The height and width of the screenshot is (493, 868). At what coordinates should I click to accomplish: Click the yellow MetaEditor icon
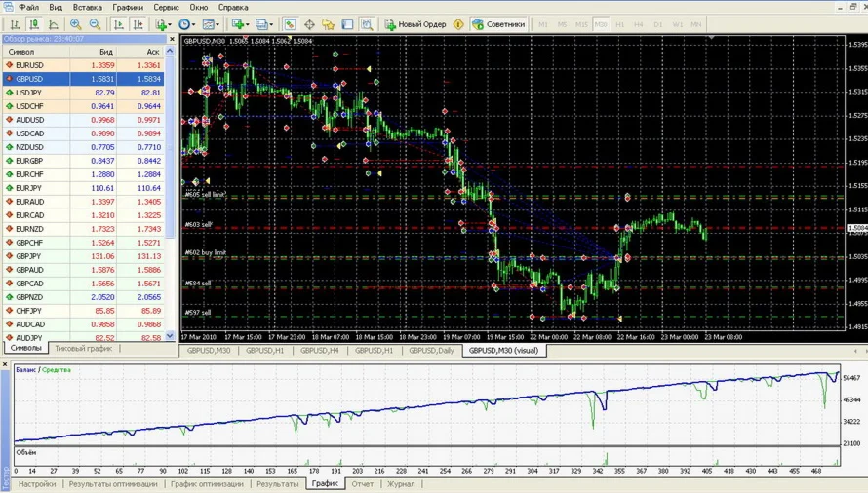coord(459,24)
